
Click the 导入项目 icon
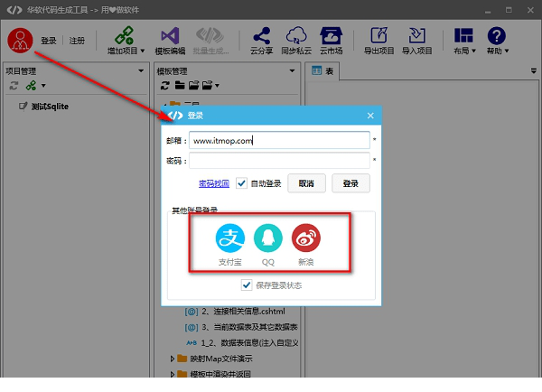(416, 35)
